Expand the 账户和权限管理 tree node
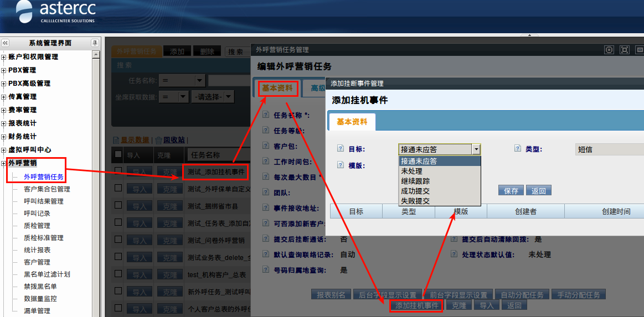The height and width of the screenshot is (317, 644). tap(4, 57)
